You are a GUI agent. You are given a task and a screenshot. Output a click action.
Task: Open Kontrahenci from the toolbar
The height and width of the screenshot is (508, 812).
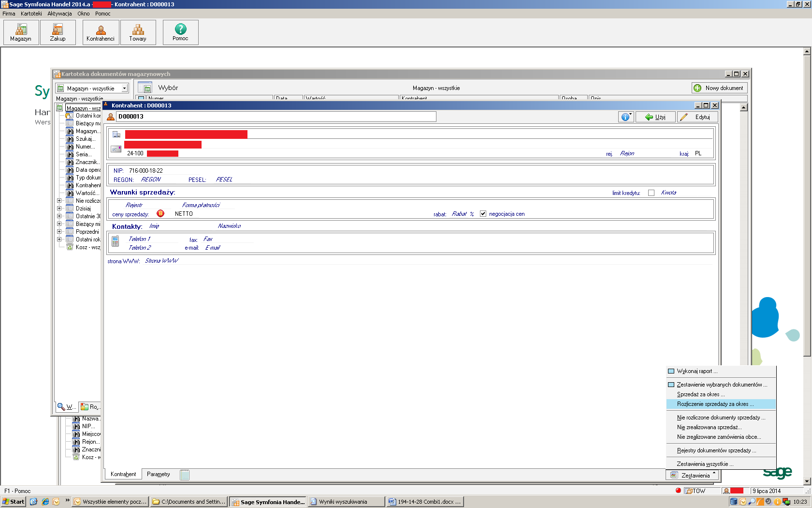(x=101, y=32)
